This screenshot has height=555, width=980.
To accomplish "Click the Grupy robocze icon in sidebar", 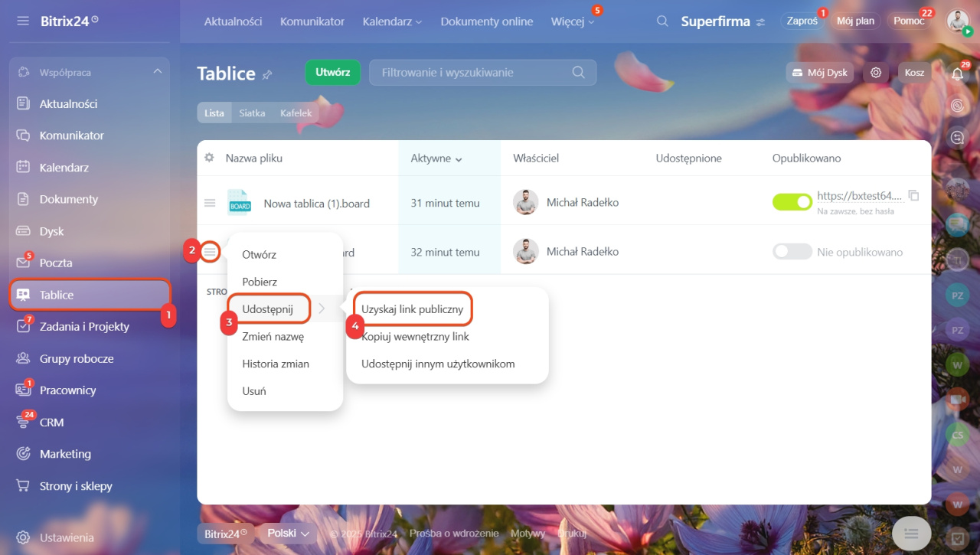I will point(23,358).
